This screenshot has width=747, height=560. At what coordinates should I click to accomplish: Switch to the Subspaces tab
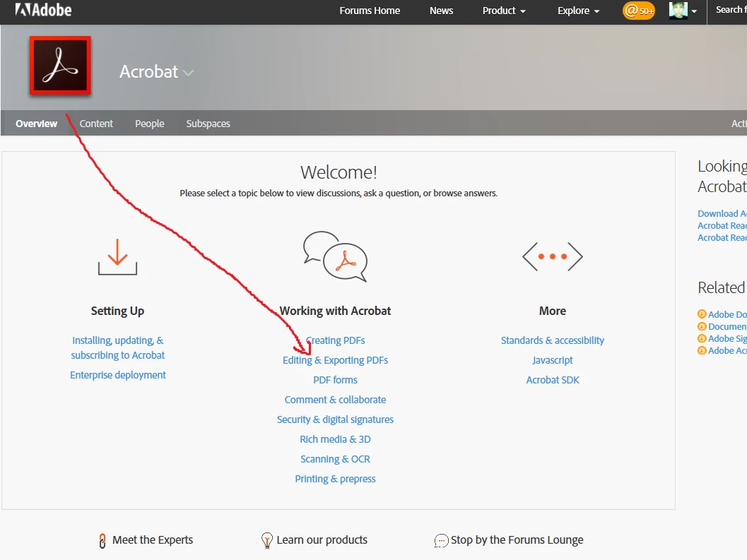pyautogui.click(x=208, y=124)
